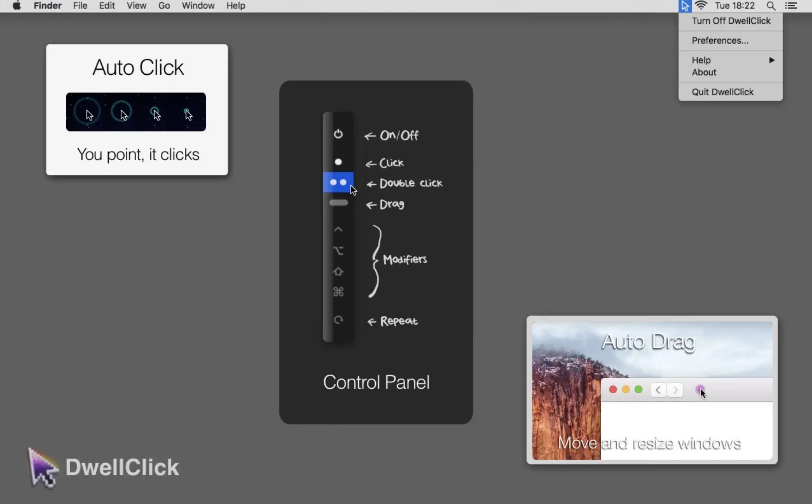Select the Control modifier icon
812x504 pixels.
(338, 229)
